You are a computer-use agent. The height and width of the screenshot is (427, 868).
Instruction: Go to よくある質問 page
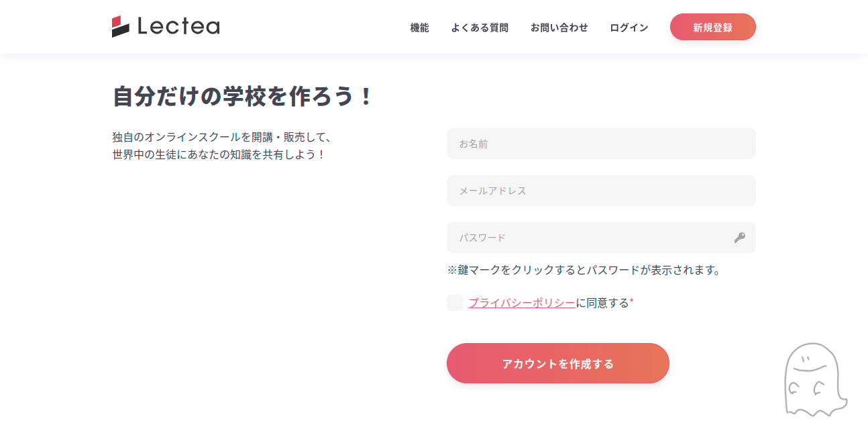click(x=480, y=28)
